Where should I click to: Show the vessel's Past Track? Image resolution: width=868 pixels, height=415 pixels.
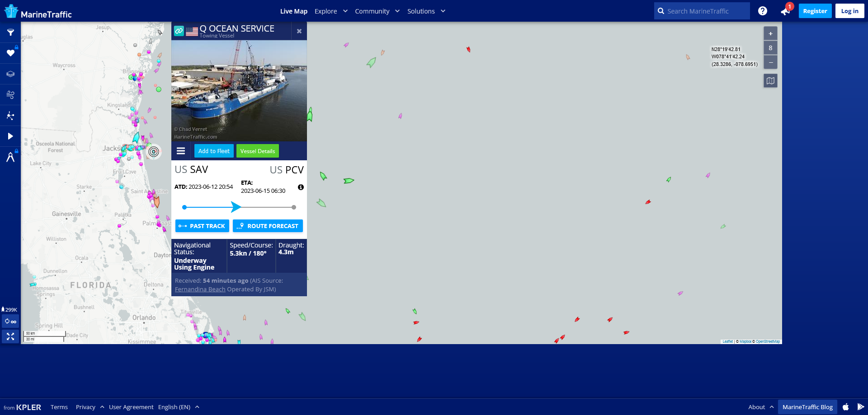(202, 226)
